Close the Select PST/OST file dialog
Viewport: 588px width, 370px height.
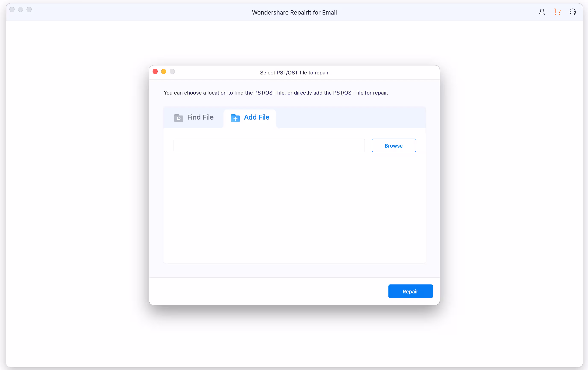tap(155, 72)
